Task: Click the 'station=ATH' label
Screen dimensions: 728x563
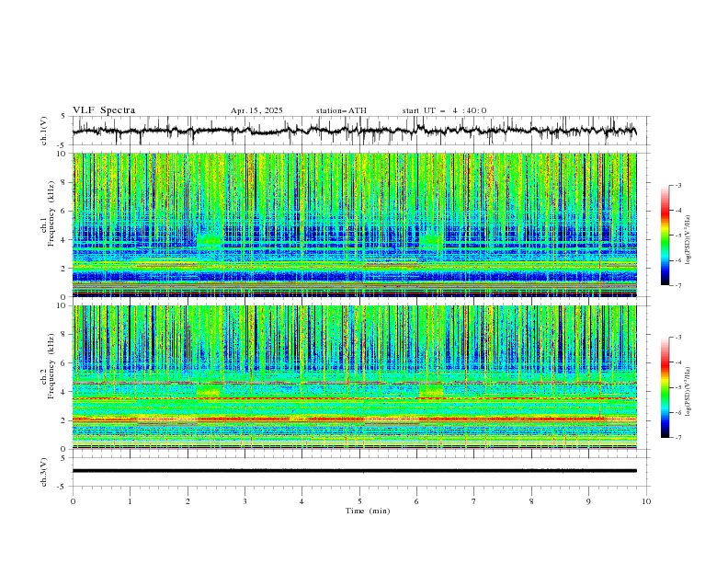Action: [x=341, y=110]
